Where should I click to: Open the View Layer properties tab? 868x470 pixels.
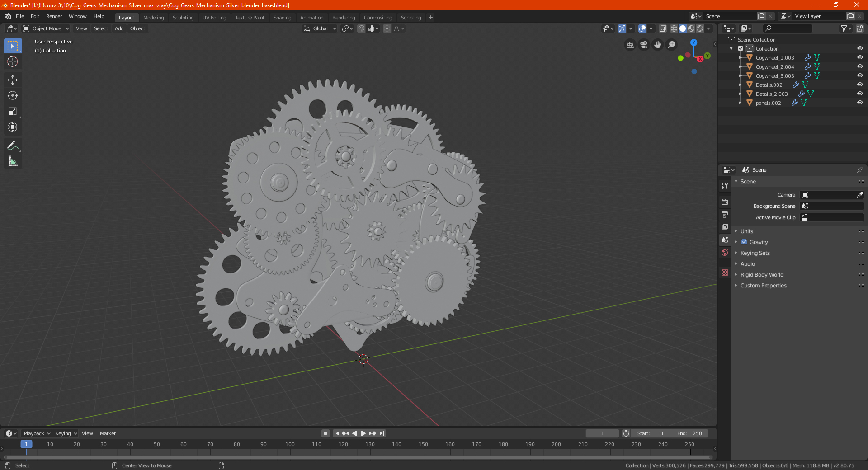(x=725, y=227)
